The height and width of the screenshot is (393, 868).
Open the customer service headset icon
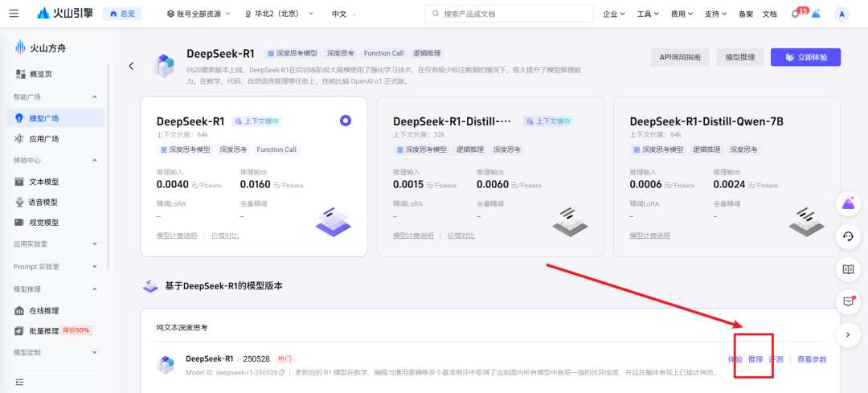pos(848,236)
